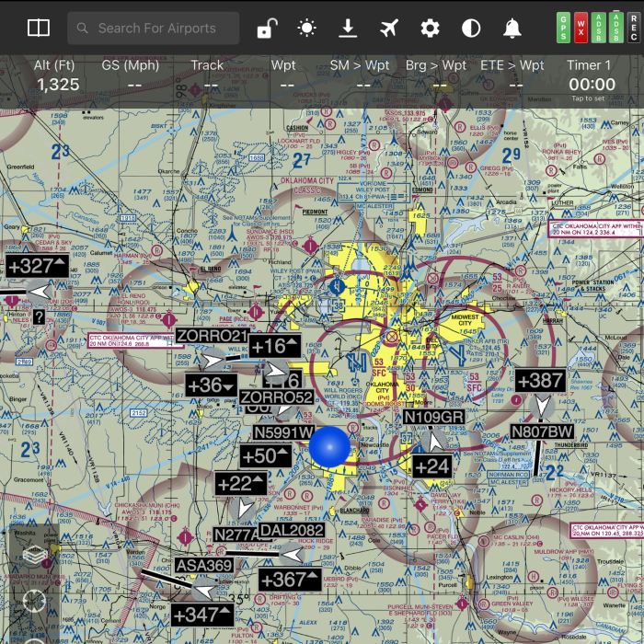The width and height of the screenshot is (644, 644).
Task: Tap the aircraft arrow below +387
Action: tap(542, 406)
